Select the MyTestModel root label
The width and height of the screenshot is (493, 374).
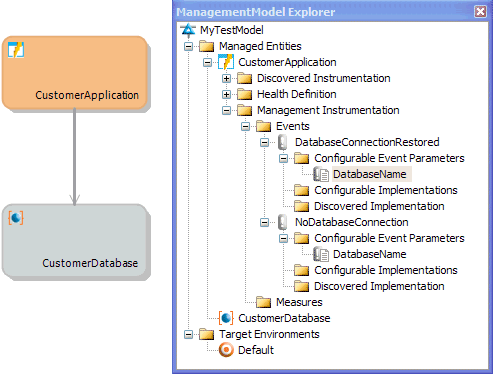(232, 30)
